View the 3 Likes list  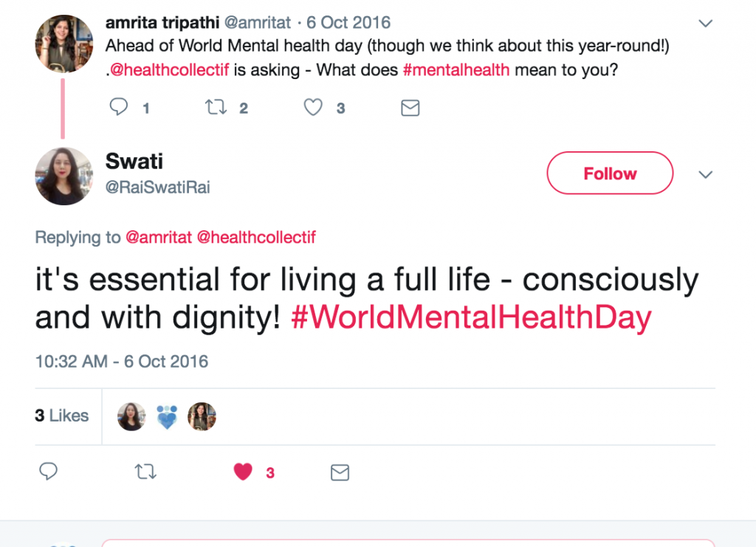(x=61, y=416)
